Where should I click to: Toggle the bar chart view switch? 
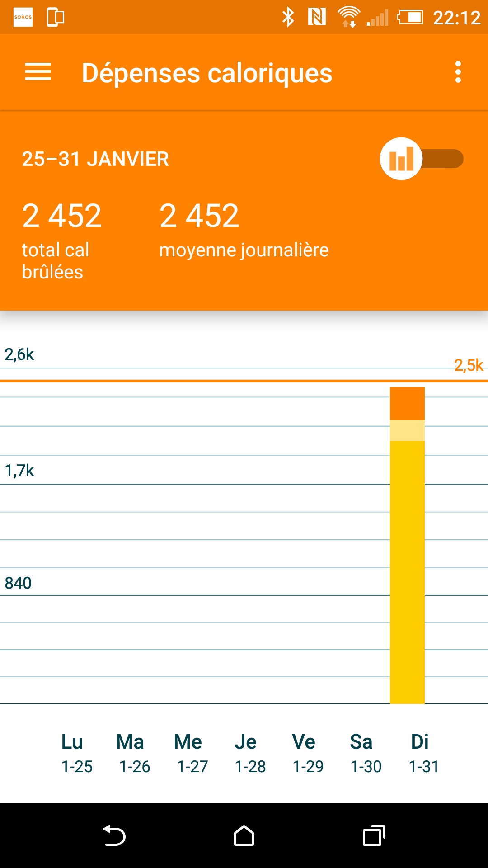421,159
